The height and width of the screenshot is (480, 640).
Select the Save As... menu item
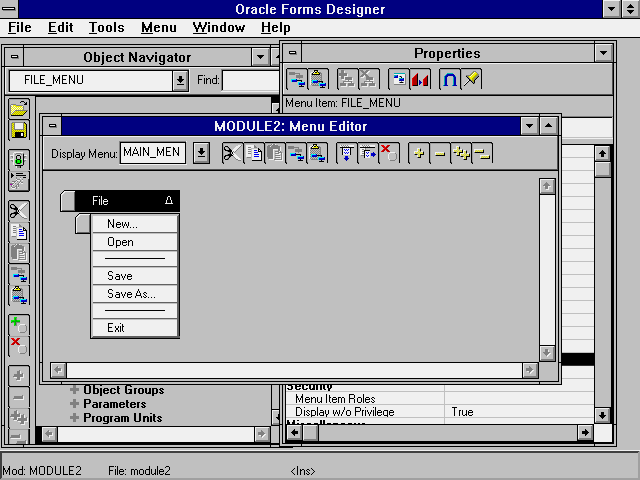(131, 294)
